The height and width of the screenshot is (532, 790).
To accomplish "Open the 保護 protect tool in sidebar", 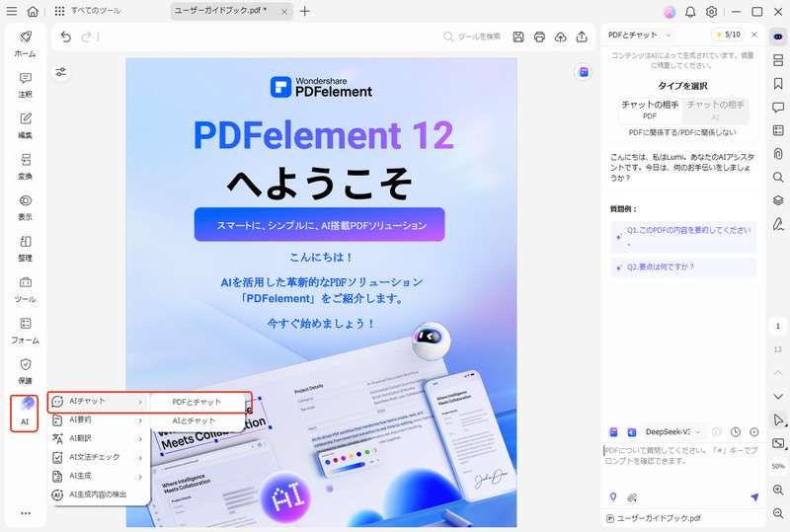I will coord(26,371).
